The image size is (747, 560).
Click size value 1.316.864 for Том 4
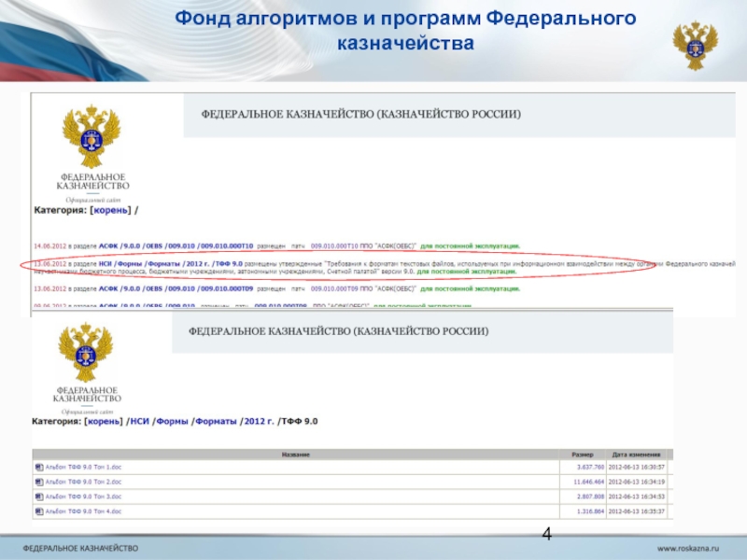click(590, 511)
